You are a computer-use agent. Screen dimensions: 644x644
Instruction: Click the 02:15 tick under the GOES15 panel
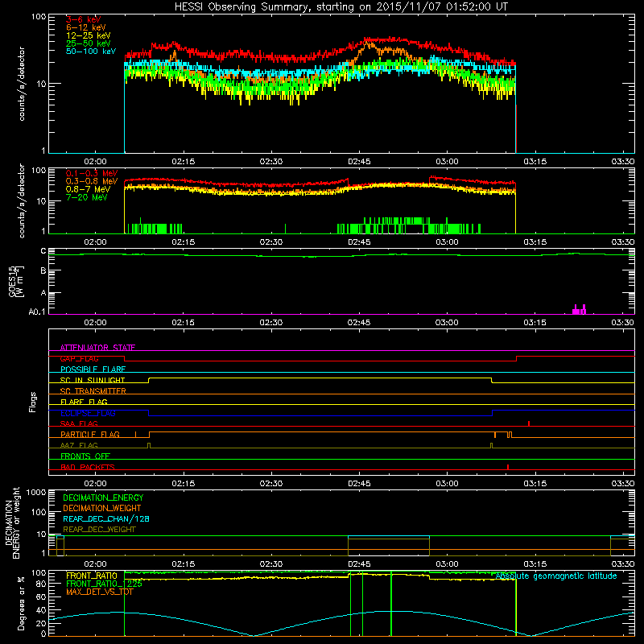click(x=184, y=323)
